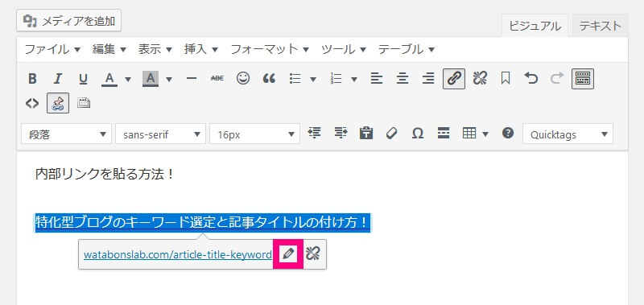Align text right
This screenshot has height=305, width=644.
(x=428, y=78)
